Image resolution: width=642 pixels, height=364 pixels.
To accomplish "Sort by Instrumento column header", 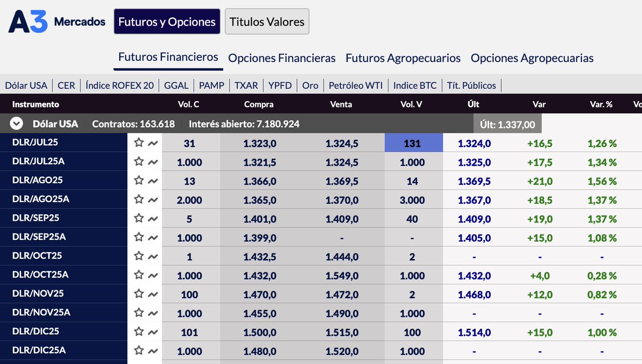I will [x=35, y=104].
